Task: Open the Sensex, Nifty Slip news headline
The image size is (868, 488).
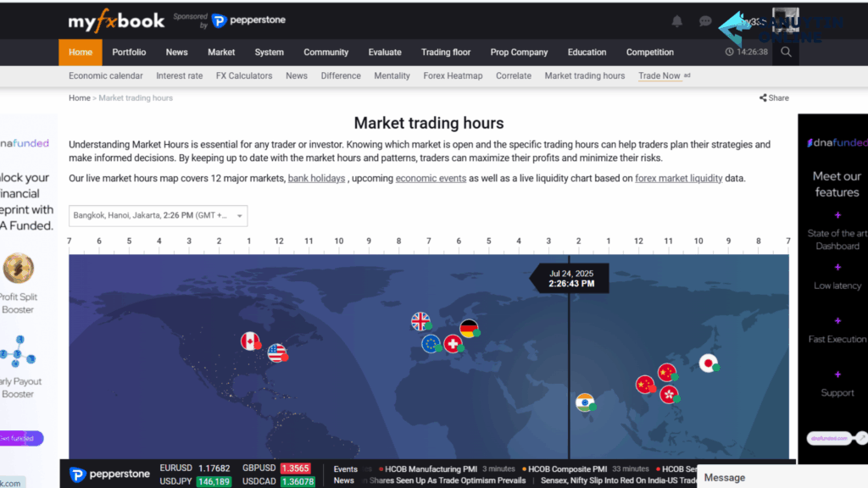Action: pyautogui.click(x=619, y=481)
